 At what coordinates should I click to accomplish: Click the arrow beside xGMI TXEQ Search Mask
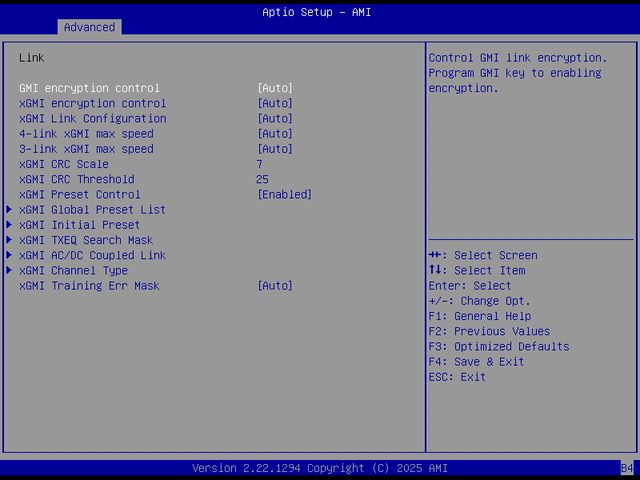tap(9, 240)
